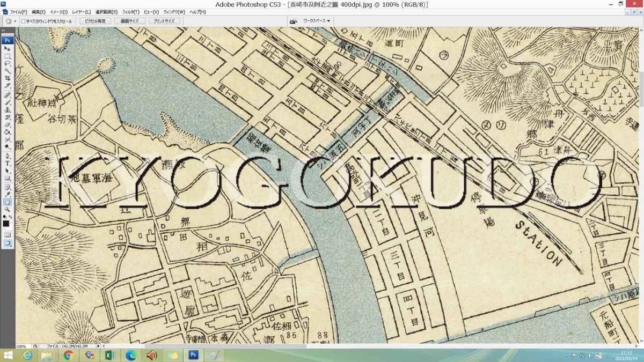
Task: Open Internet Explorer from taskbar
Action: [x=27, y=356]
